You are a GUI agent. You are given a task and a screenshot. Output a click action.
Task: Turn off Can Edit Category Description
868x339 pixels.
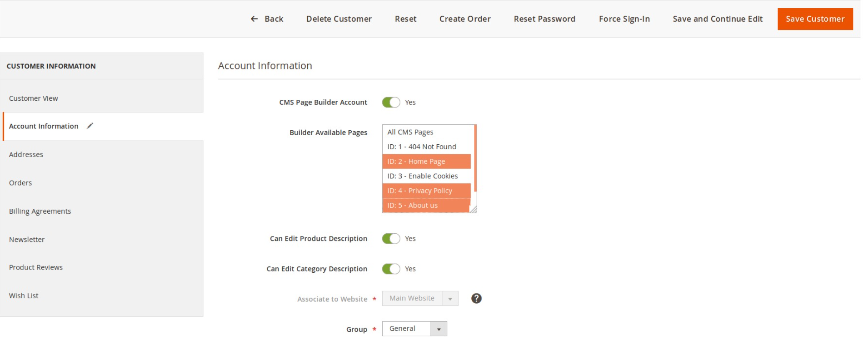tap(391, 269)
